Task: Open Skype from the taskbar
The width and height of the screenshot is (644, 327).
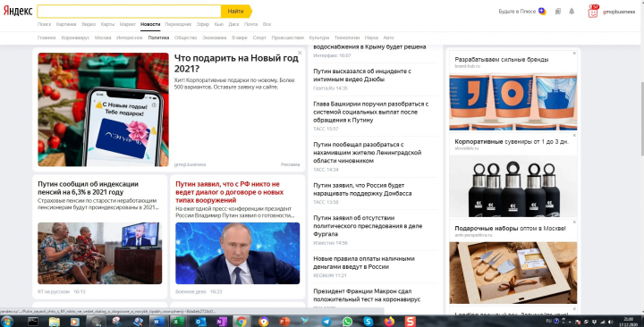Action: [369, 322]
